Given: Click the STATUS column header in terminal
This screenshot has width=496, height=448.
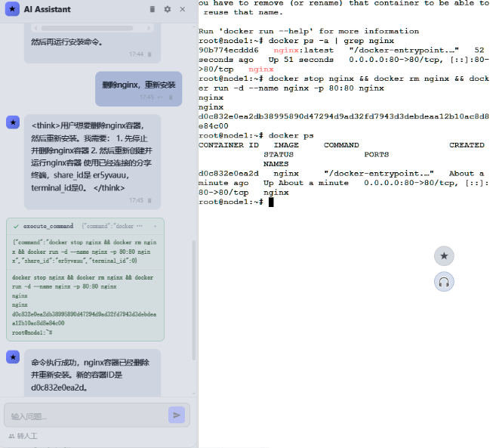Looking at the screenshot, I should [x=279, y=155].
